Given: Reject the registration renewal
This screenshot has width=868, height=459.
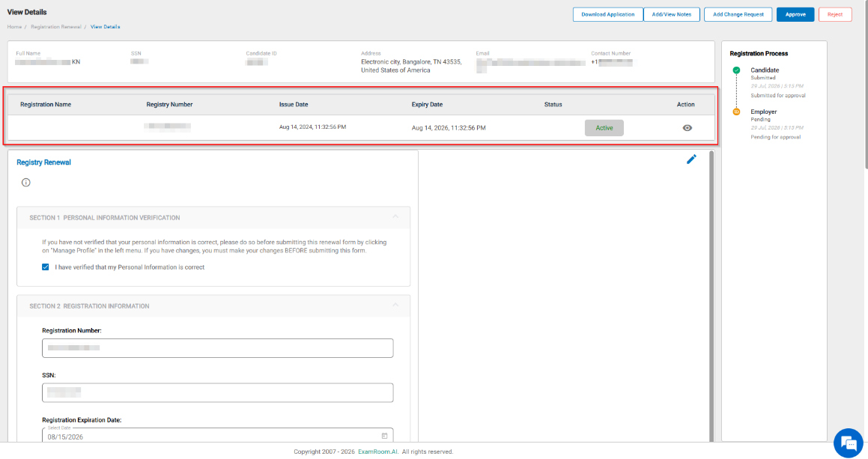Looking at the screenshot, I should tap(835, 14).
